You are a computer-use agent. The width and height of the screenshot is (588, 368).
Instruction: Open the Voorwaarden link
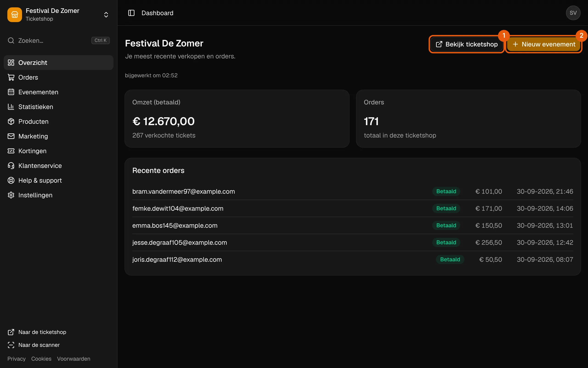(x=74, y=359)
